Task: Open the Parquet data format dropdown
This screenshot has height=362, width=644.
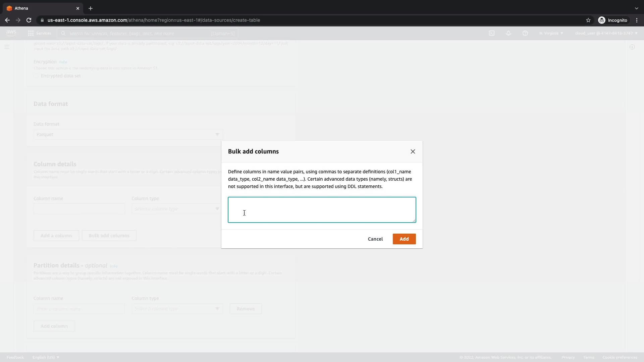Action: 128,134
